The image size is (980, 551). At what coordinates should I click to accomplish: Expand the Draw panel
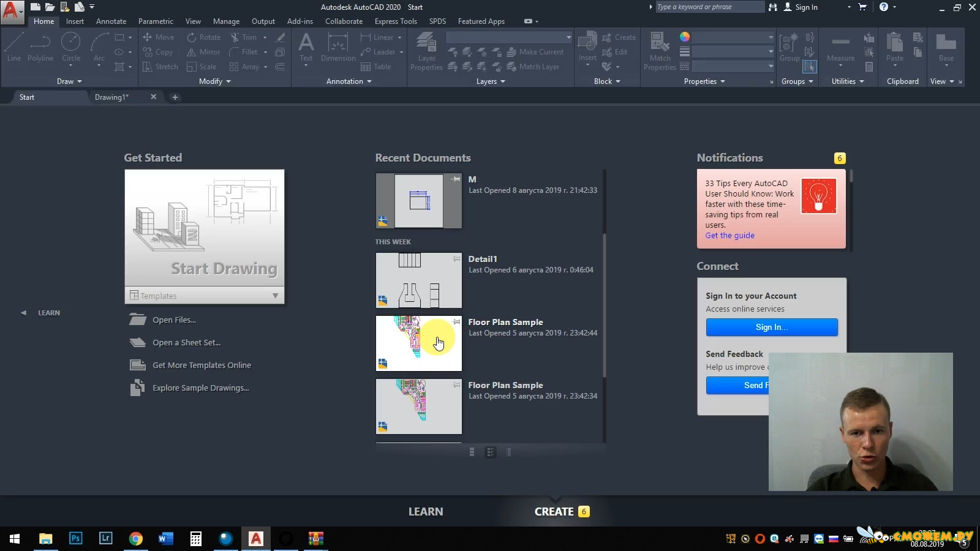(x=69, y=81)
